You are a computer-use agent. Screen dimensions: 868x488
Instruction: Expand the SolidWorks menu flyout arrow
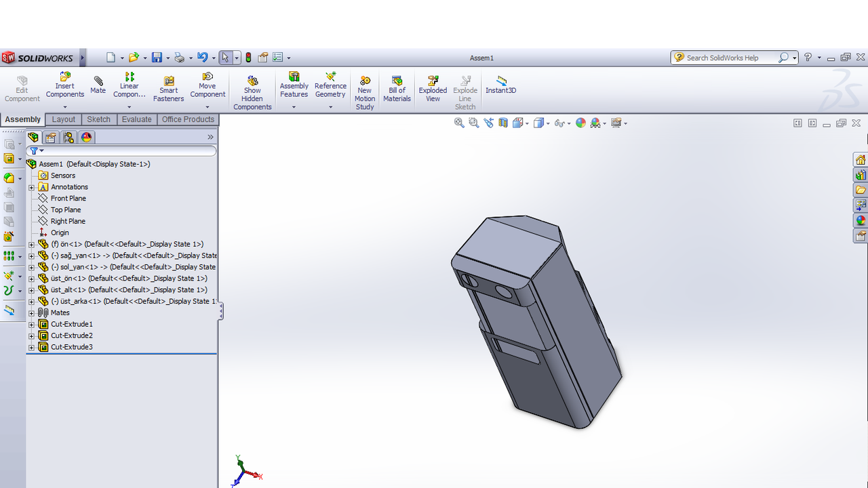tap(83, 58)
